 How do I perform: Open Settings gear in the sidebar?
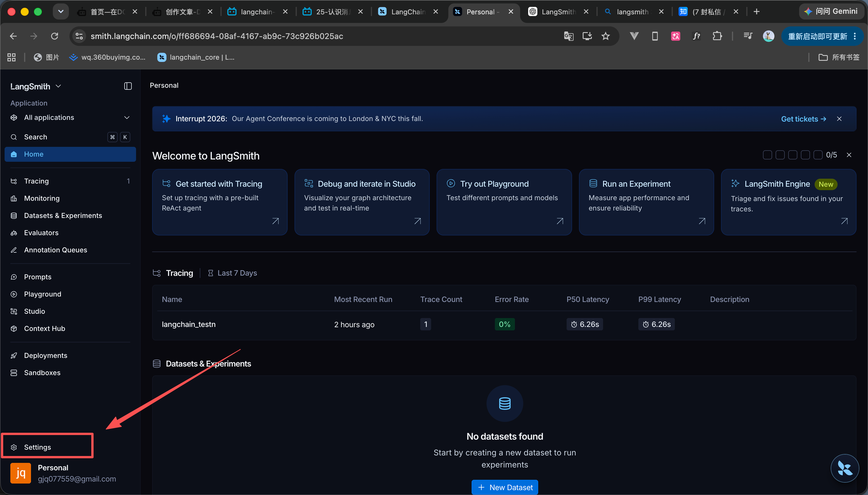13,447
